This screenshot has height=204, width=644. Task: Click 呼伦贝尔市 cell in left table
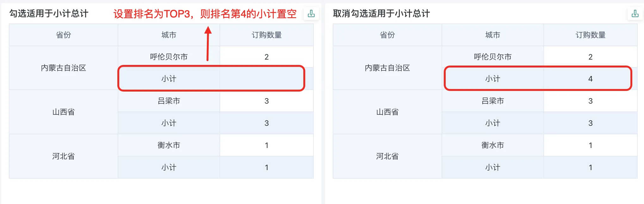[x=169, y=57]
